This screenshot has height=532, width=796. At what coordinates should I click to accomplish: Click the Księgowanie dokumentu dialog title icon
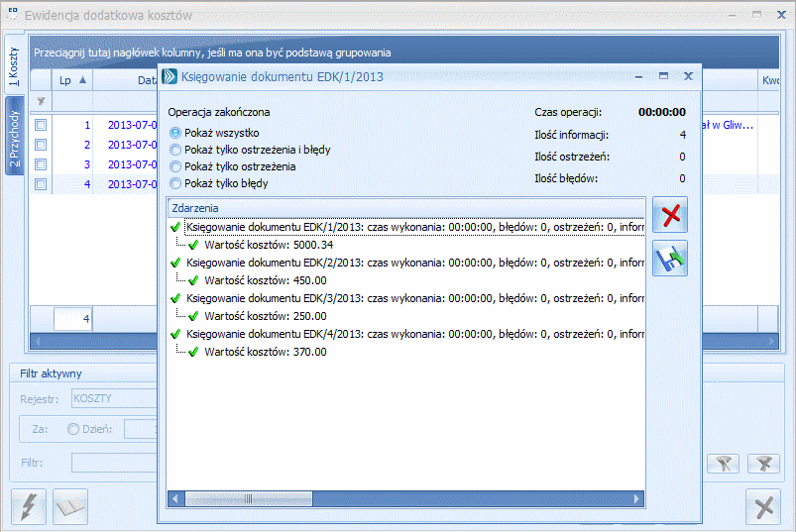(170, 76)
